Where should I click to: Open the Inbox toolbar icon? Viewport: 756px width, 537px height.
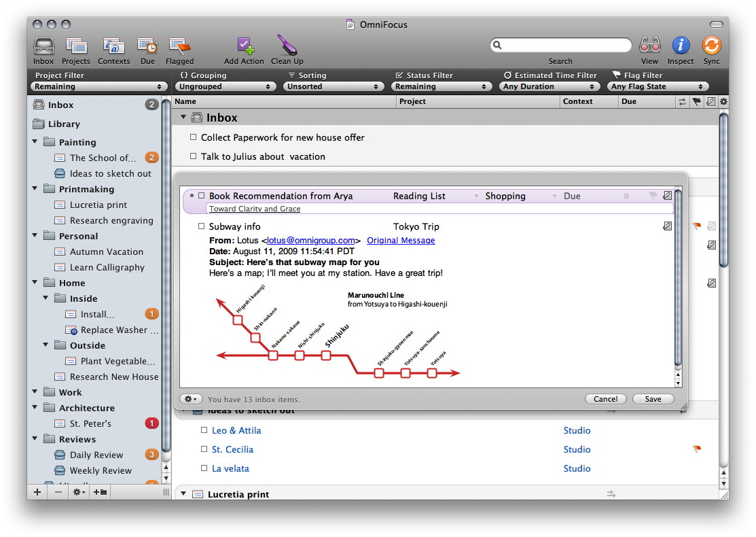[43, 47]
